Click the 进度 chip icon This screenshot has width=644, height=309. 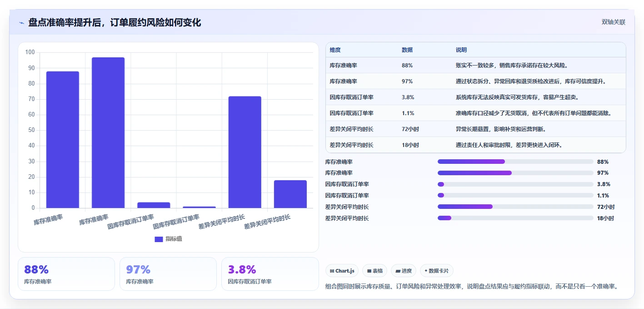point(398,271)
